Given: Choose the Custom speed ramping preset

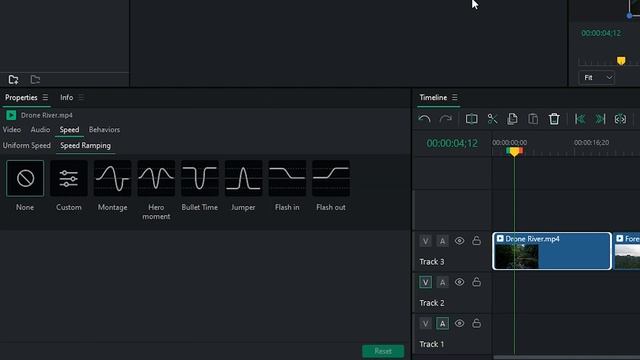Looking at the screenshot, I should [69, 178].
